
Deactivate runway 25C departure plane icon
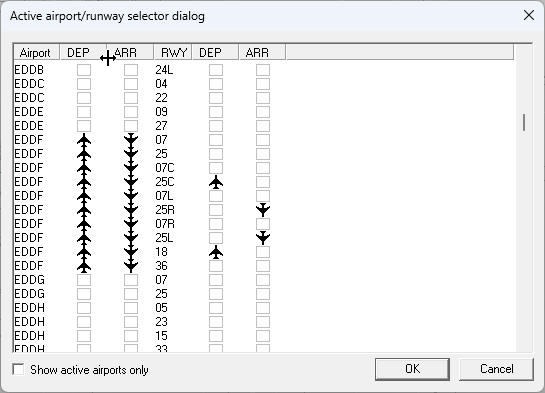tap(216, 182)
